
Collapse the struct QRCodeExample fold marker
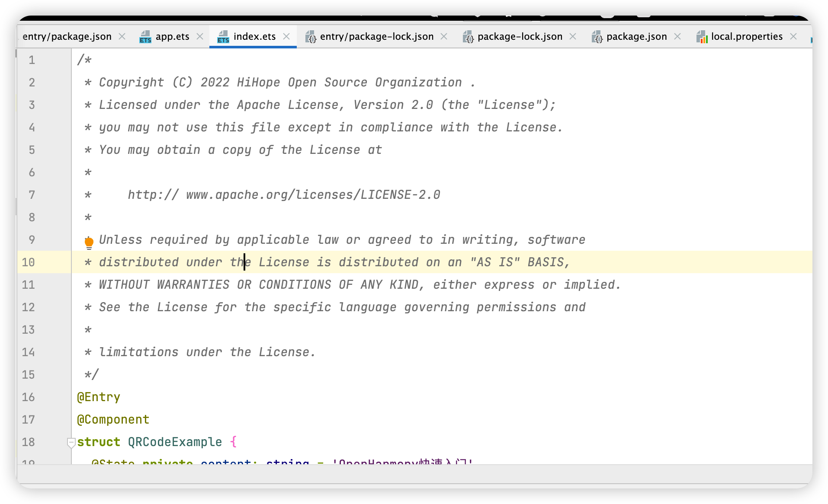[71, 442]
